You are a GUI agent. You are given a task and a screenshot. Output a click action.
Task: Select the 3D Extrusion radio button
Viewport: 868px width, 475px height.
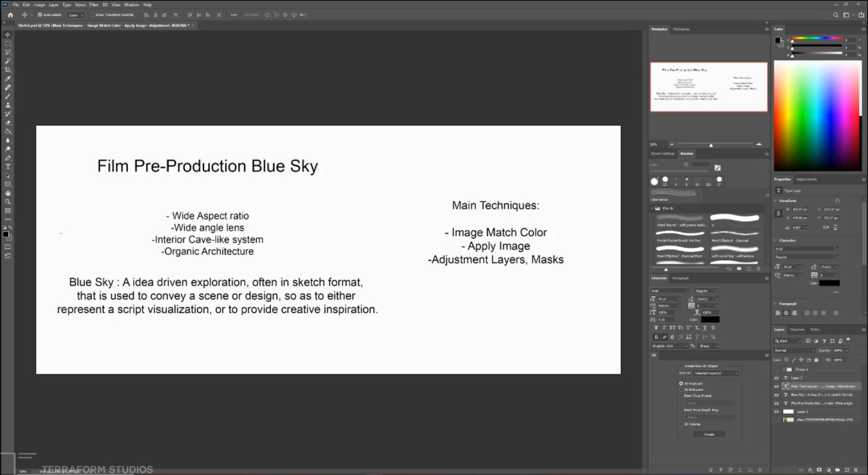click(x=681, y=390)
